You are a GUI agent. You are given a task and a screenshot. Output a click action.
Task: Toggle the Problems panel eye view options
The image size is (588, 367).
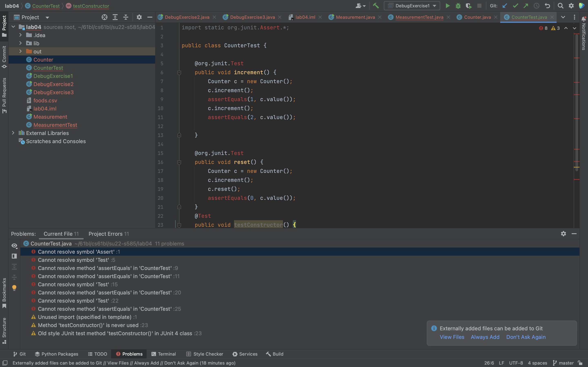(14, 246)
